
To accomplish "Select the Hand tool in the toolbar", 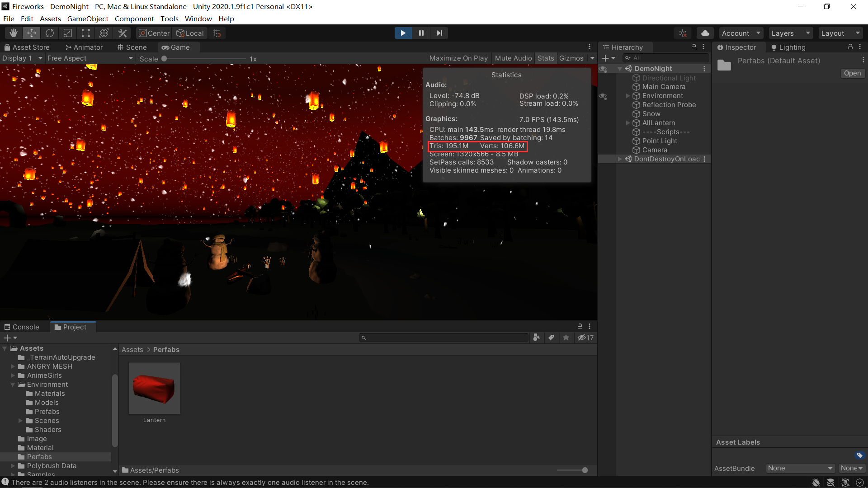I will pyautogui.click(x=13, y=33).
